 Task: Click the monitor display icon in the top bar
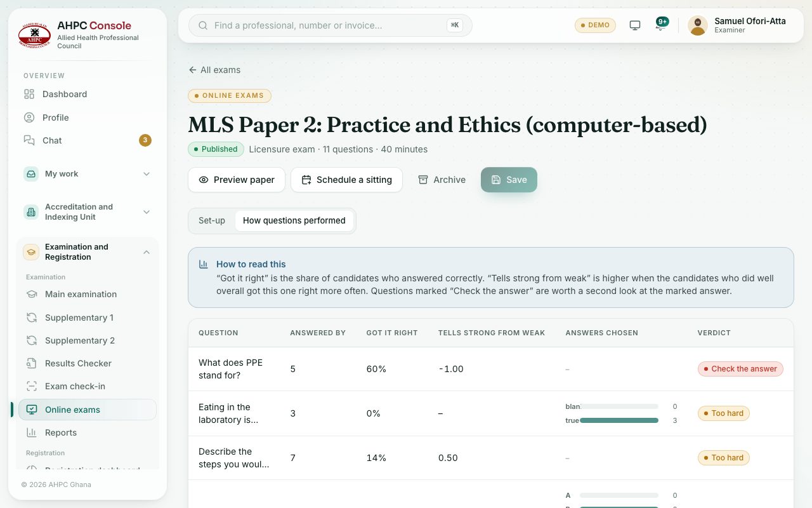pos(634,25)
